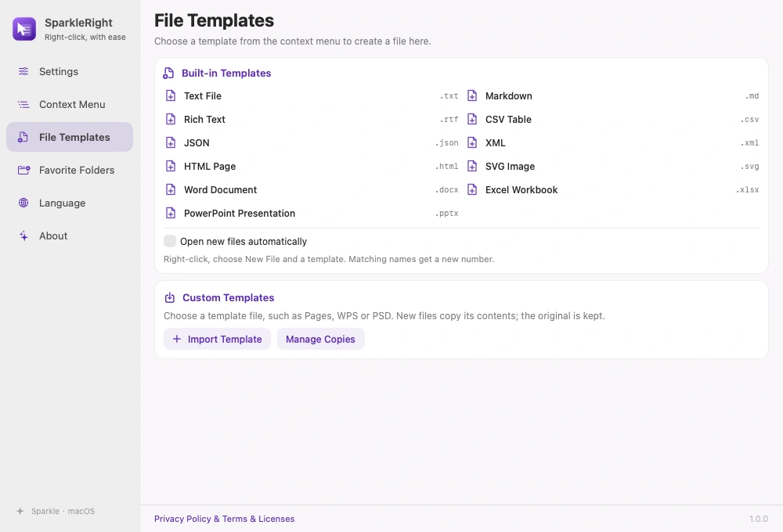Click the .pptx extension label
Viewport: 783px width, 532px height.
[446, 213]
